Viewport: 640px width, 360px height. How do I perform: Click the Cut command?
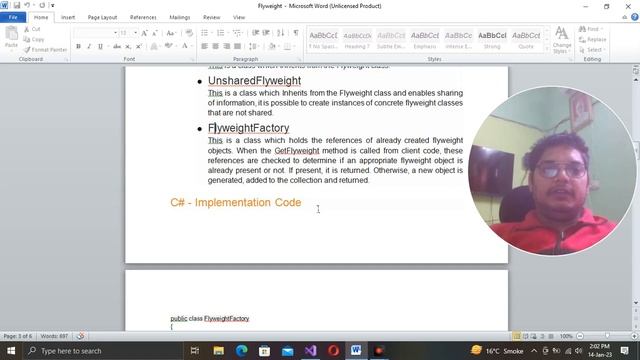pyautogui.click(x=32, y=29)
